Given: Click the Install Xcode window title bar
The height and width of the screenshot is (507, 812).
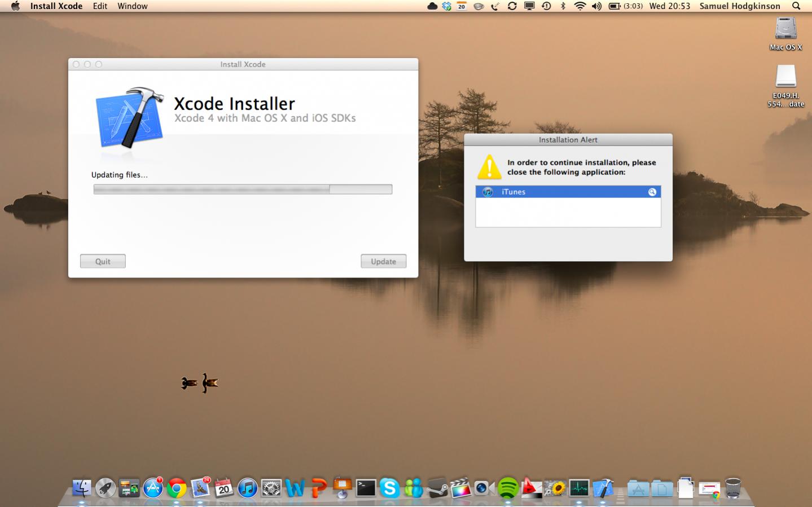Looking at the screenshot, I should tap(243, 64).
